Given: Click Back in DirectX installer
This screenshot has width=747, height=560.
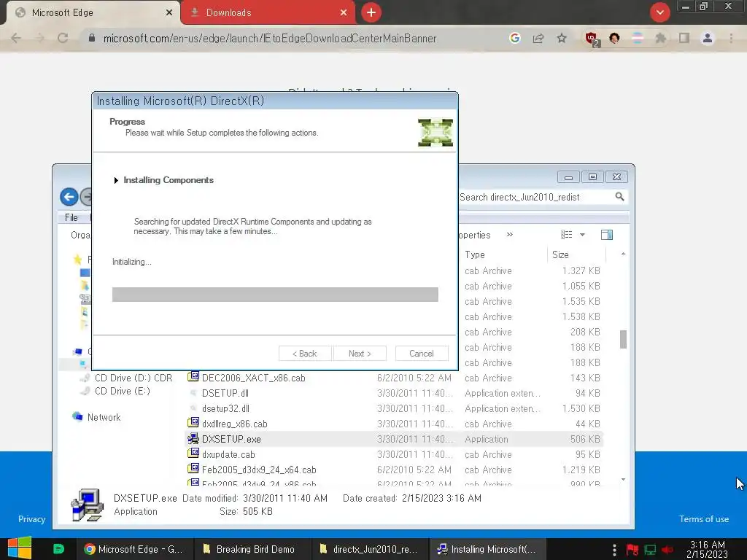Looking at the screenshot, I should [x=305, y=354].
